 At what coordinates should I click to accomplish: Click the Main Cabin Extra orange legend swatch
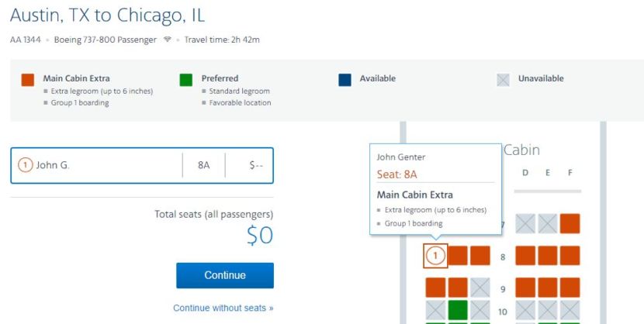point(28,80)
